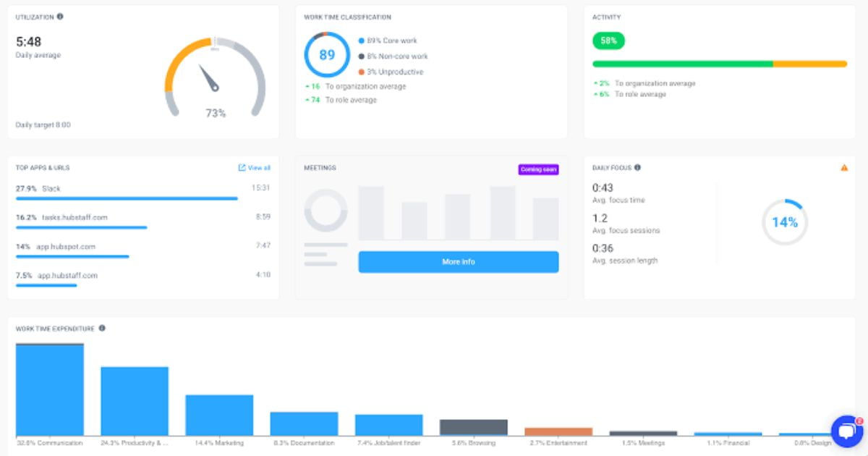Open the chat widget bubble
Viewport: 868px width, 456px height.
(x=847, y=431)
